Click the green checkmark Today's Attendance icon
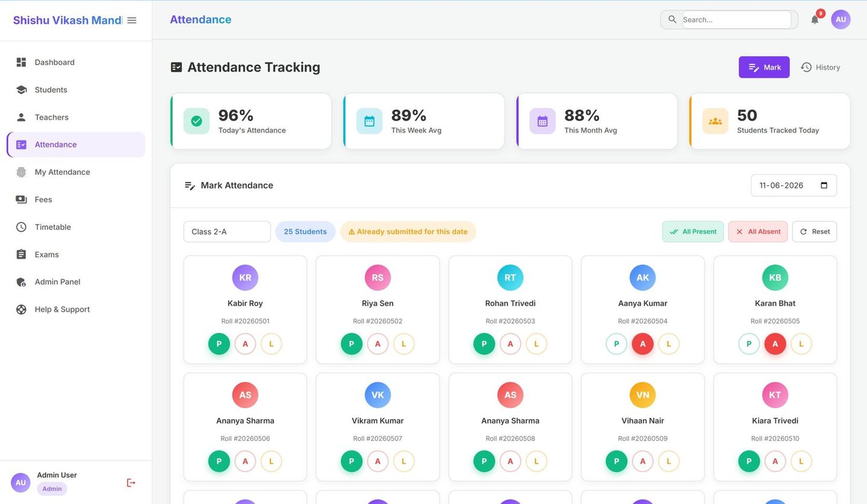Image resolution: width=867 pixels, height=504 pixels. point(196,121)
